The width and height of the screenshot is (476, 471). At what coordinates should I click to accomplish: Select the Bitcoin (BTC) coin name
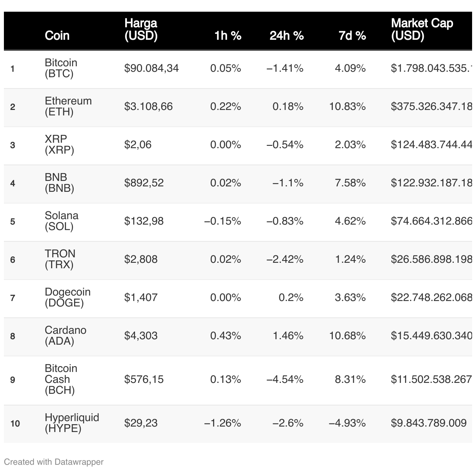(x=61, y=68)
